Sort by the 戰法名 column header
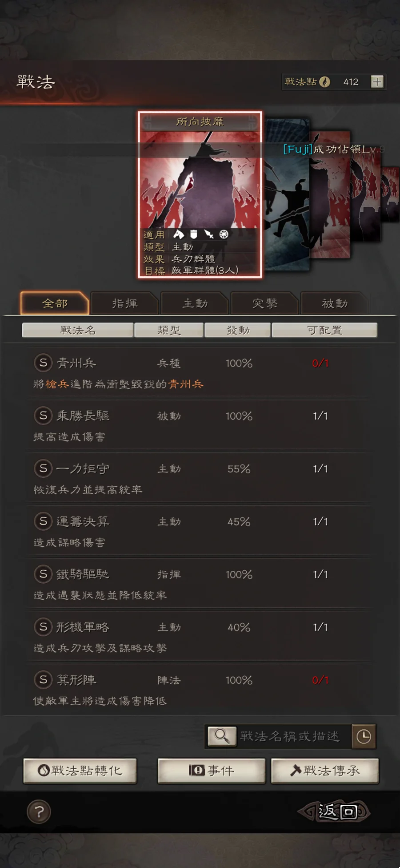 point(78,330)
